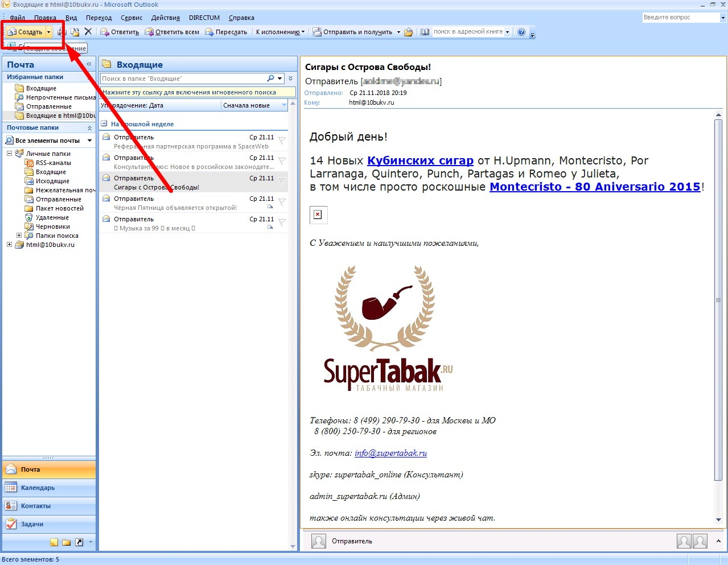Switch to the Задачи pane
This screenshot has height=565, width=728.
click(49, 524)
